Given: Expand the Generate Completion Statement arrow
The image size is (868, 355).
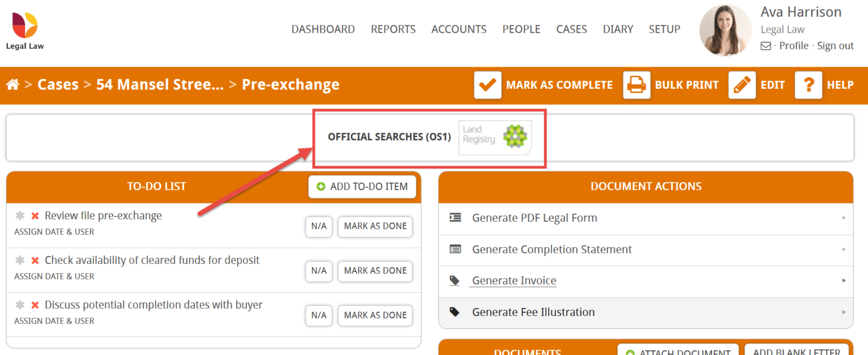Looking at the screenshot, I should point(843,249).
